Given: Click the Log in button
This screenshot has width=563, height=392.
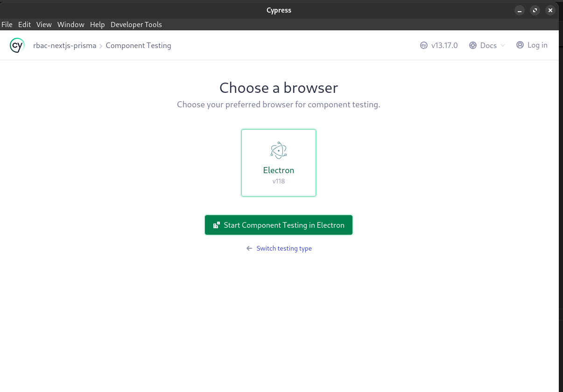Looking at the screenshot, I should (532, 45).
